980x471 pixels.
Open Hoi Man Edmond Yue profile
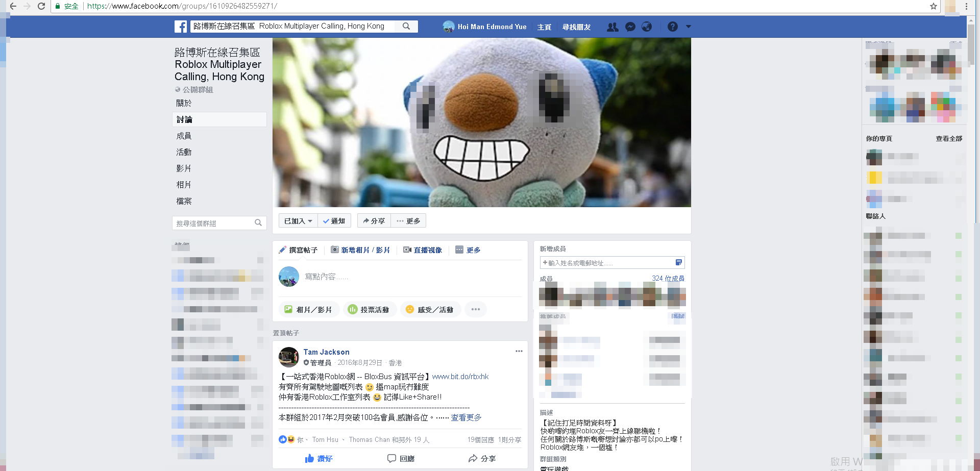[485, 27]
